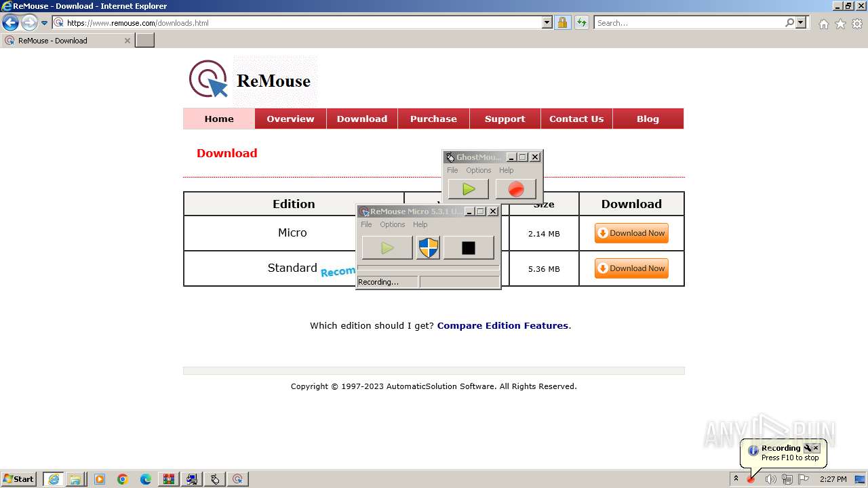Open GhostMouse Help menu
This screenshot has width=868, height=488.
[507, 170]
